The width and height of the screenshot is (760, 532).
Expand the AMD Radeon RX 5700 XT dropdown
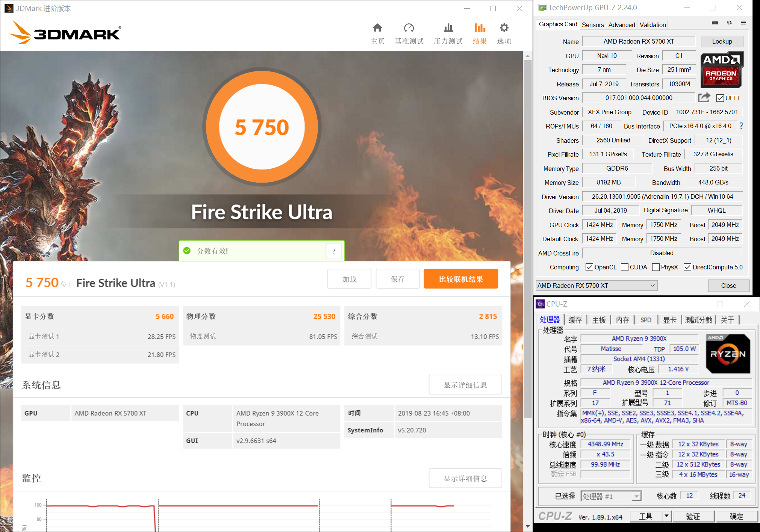pos(653,286)
